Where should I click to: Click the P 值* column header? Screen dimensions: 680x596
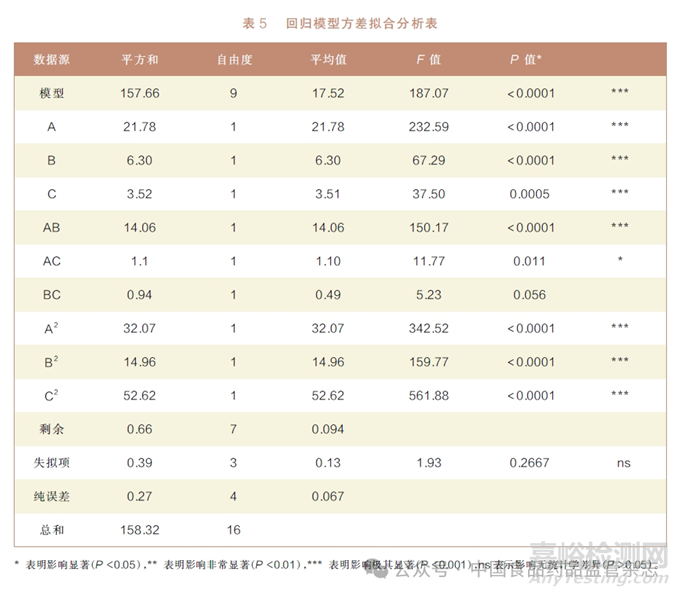pos(526,60)
